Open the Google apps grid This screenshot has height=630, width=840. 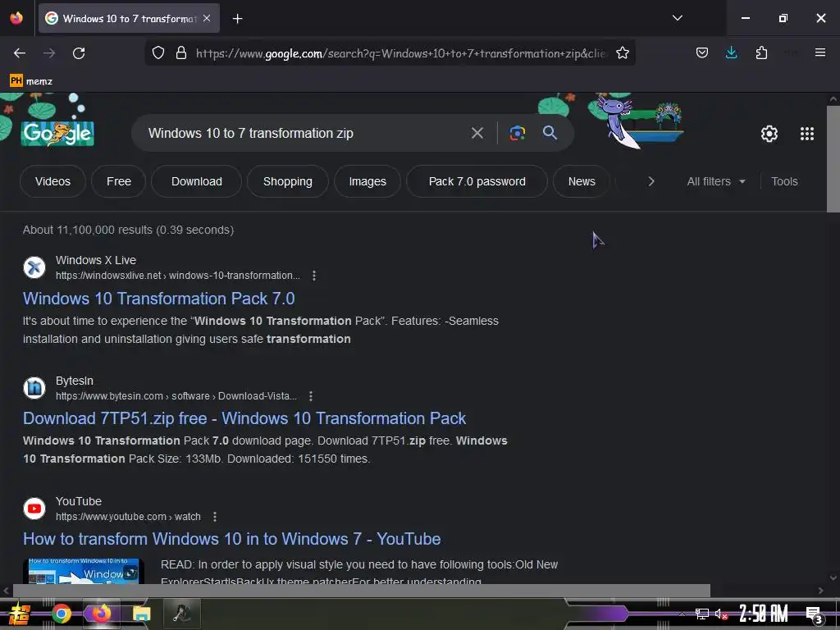click(x=807, y=134)
